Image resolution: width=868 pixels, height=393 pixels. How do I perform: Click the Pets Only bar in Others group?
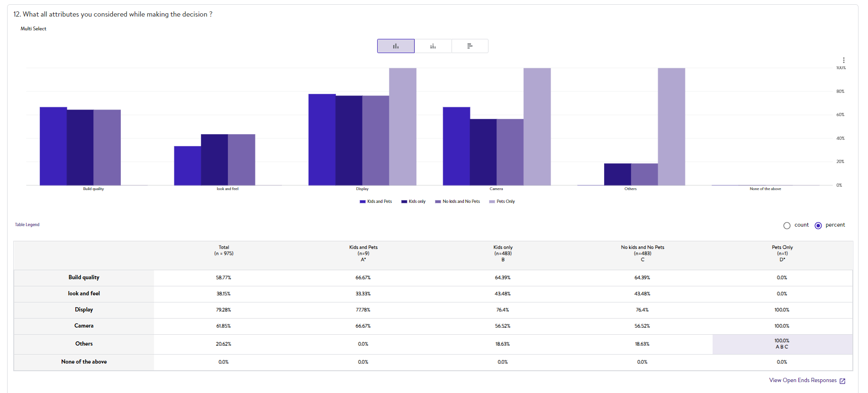click(x=671, y=127)
